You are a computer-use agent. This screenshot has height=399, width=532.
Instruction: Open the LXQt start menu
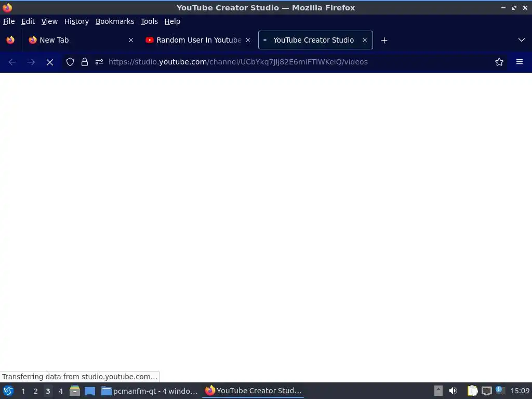point(8,391)
